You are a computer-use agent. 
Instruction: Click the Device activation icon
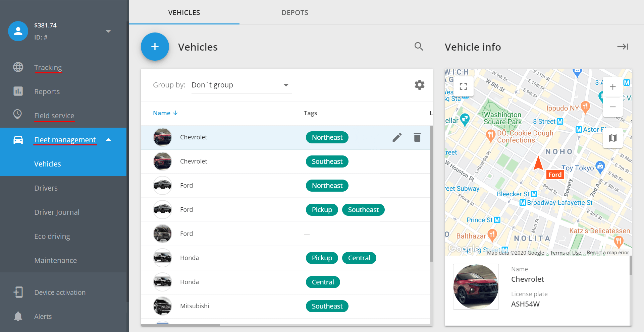(18, 292)
